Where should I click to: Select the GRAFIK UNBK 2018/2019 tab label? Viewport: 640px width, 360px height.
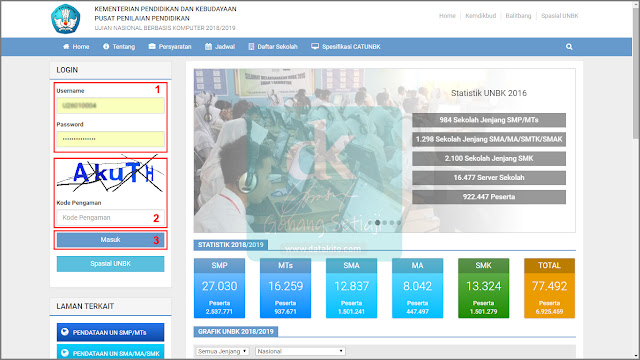[x=236, y=331]
